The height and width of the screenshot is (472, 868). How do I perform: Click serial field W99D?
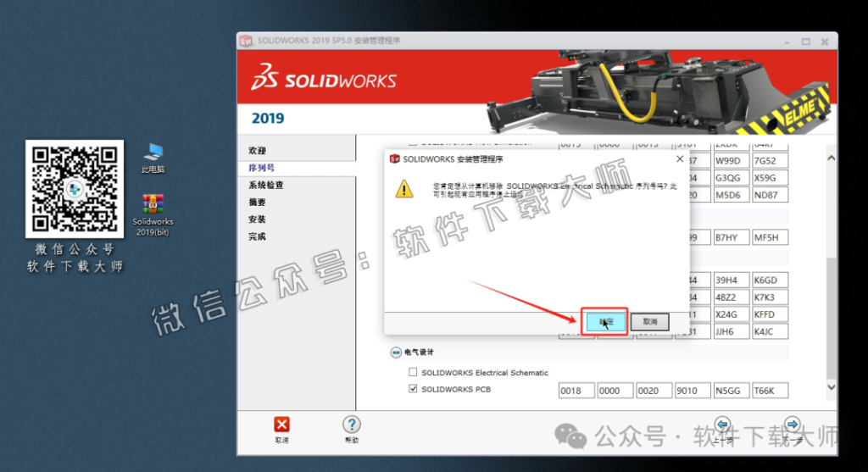pos(732,160)
